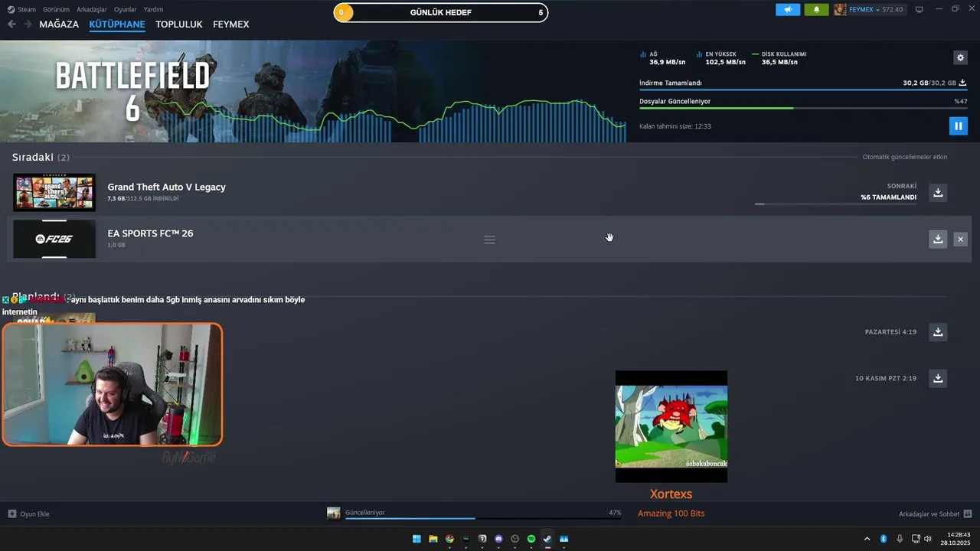The image size is (980, 551).
Task: Switch to the MAĞAZA tab
Action: pos(59,24)
